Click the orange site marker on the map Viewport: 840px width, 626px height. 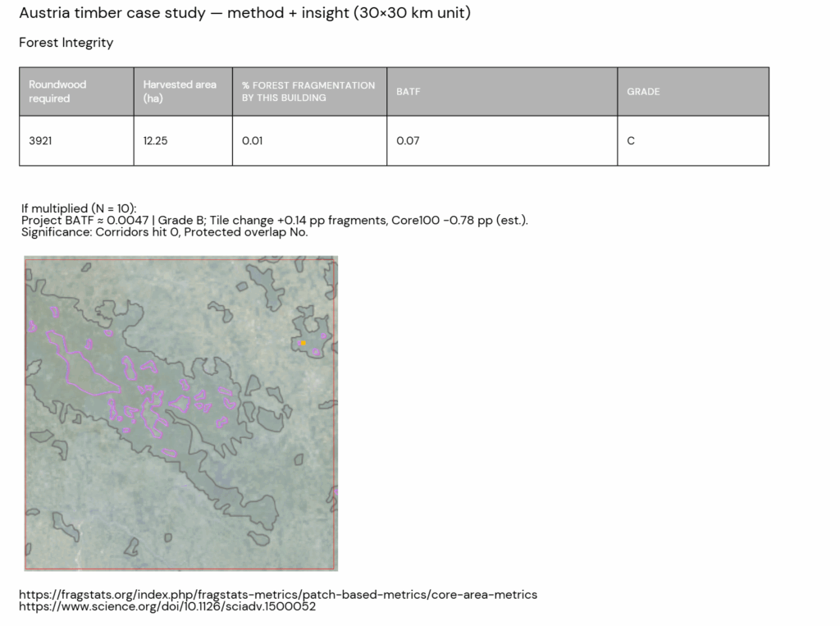point(304,342)
